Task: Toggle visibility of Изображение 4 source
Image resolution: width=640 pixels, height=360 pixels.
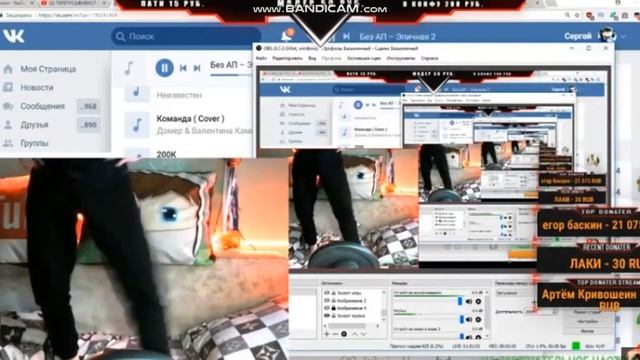Action: click(327, 308)
